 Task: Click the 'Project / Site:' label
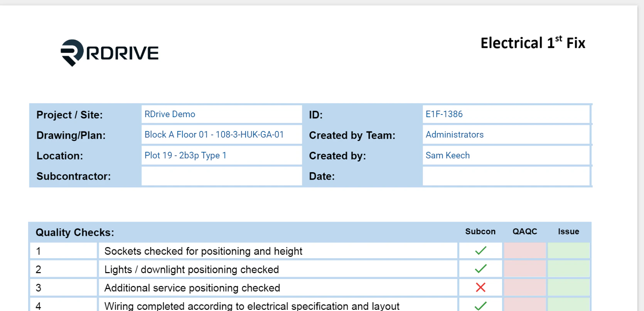(x=69, y=115)
